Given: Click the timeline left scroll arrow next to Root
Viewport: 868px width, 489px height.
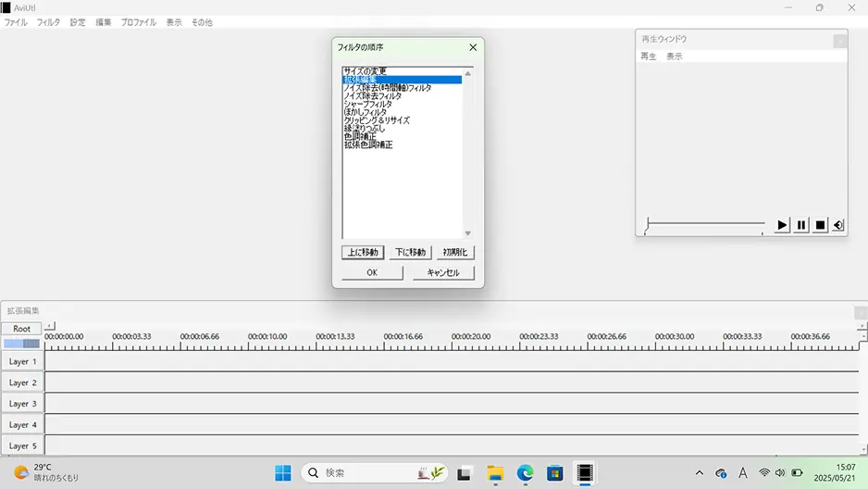Looking at the screenshot, I should 50,326.
